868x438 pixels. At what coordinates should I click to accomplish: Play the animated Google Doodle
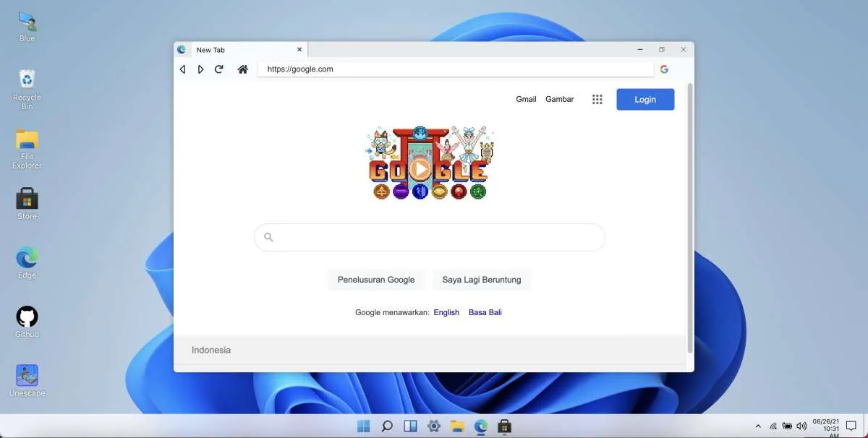(420, 170)
